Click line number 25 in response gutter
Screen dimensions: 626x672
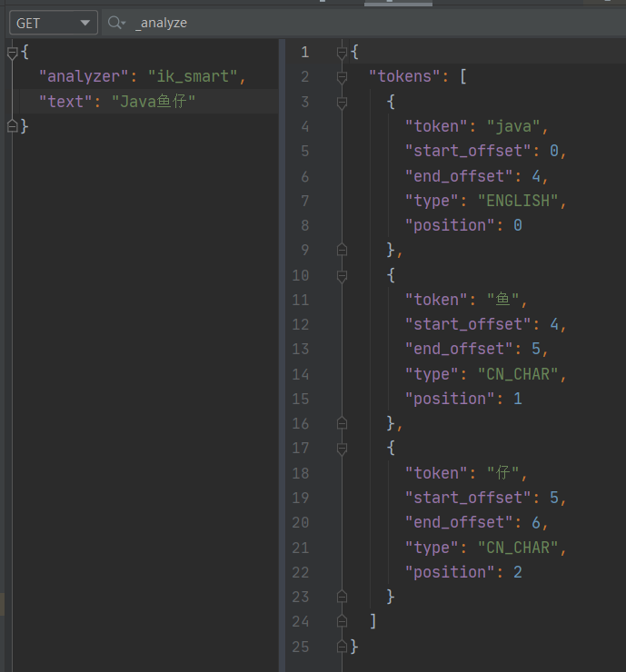(x=301, y=647)
